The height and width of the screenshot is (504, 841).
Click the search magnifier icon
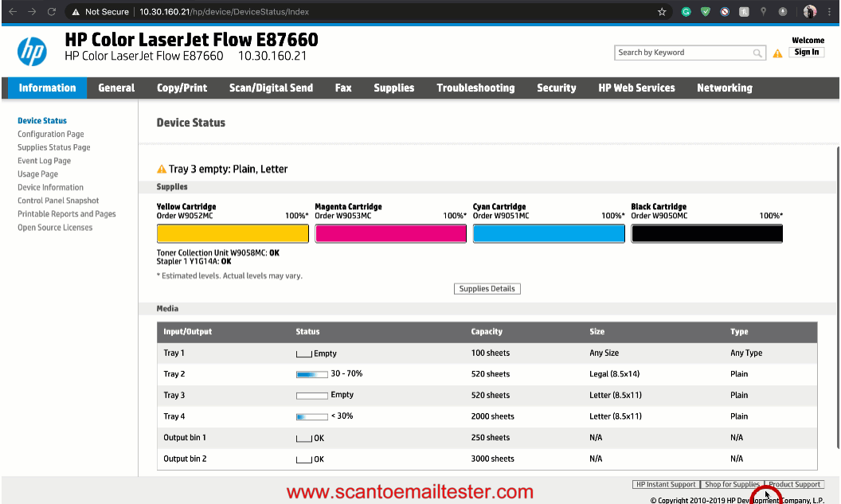tap(757, 53)
